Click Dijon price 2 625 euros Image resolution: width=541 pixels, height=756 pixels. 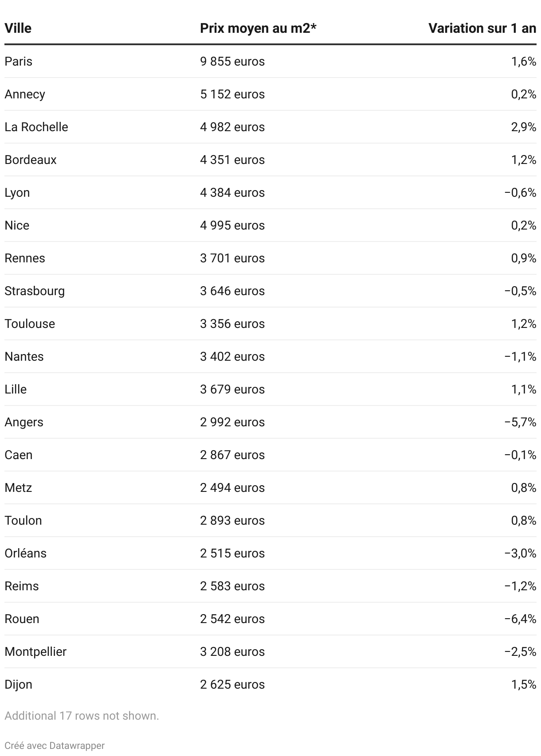(232, 684)
